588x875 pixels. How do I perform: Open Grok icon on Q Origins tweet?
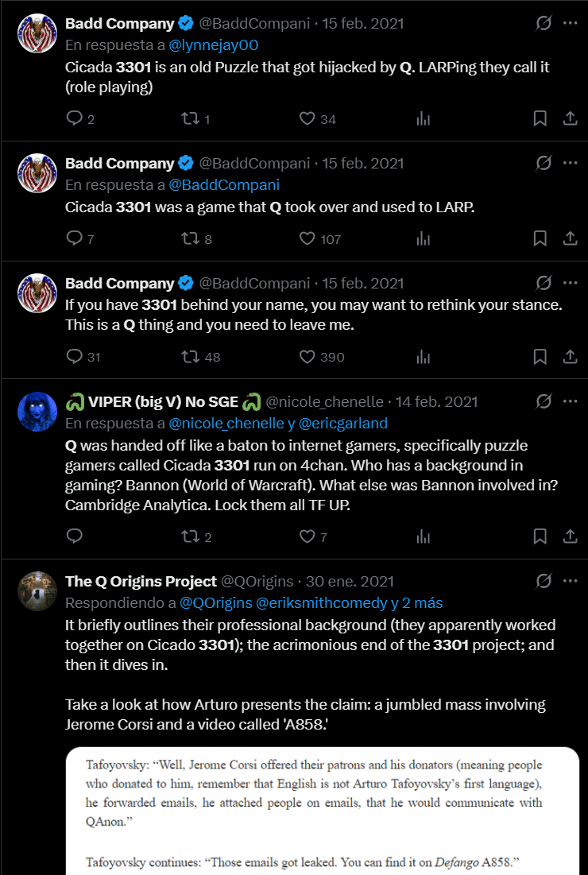click(544, 581)
